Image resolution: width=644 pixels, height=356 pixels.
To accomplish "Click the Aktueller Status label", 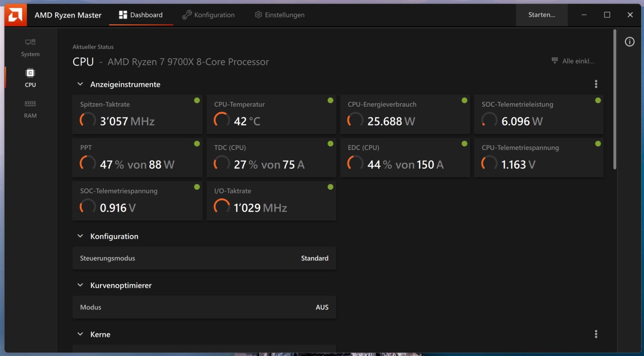I will tap(93, 47).
